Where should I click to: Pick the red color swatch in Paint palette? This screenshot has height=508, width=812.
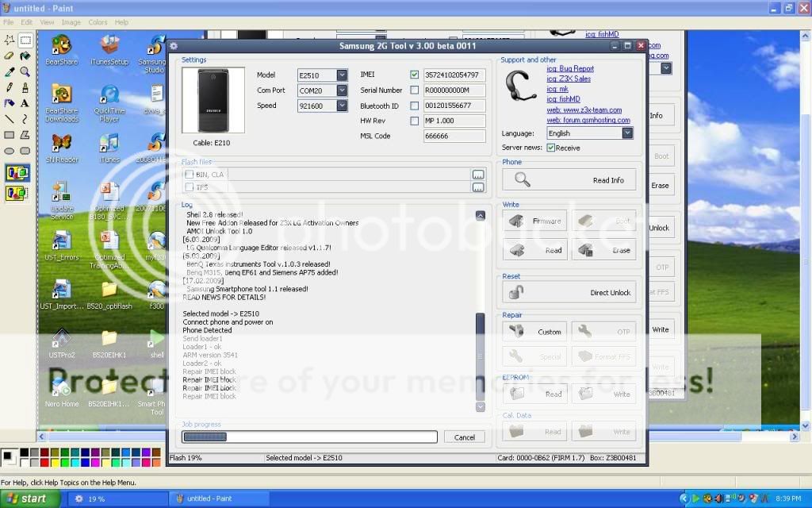pyautogui.click(x=44, y=463)
